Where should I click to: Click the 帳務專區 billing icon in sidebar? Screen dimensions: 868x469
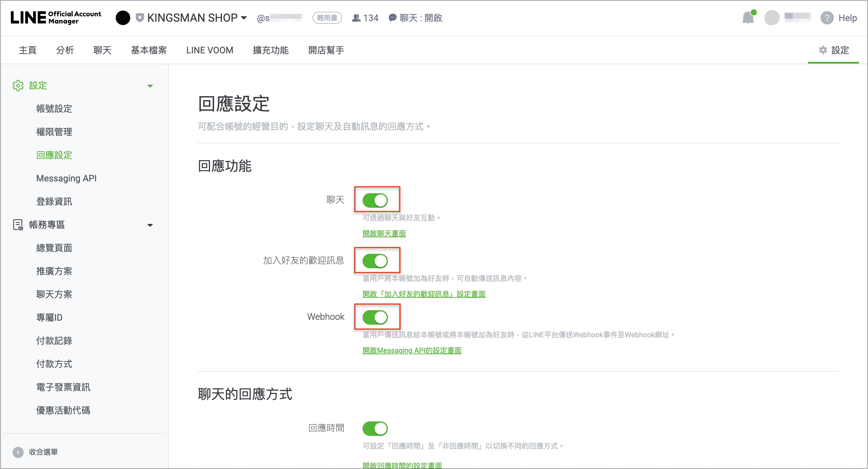click(x=18, y=225)
